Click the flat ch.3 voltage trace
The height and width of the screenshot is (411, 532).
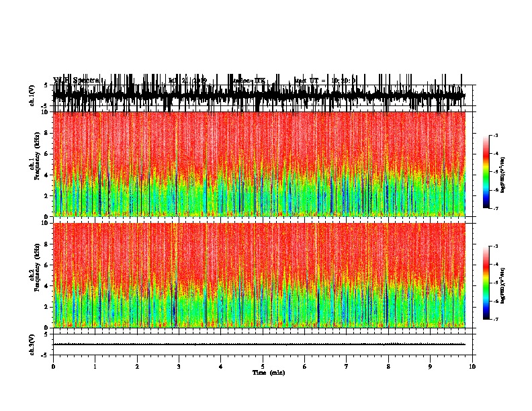pos(259,345)
